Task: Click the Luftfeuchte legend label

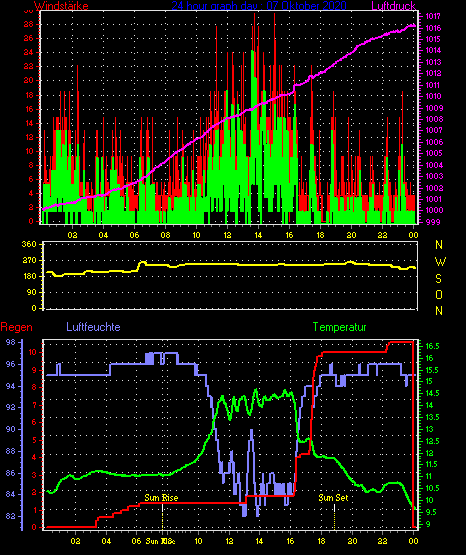Action: click(93, 327)
